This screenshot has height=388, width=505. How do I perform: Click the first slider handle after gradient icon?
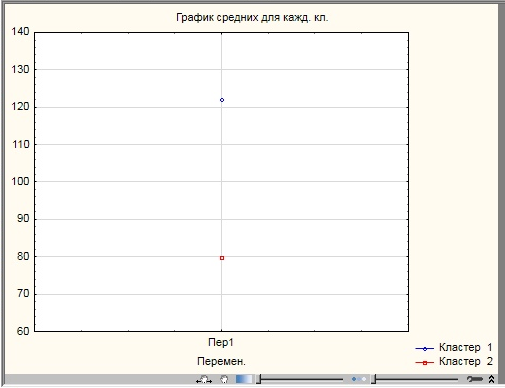(x=258, y=379)
